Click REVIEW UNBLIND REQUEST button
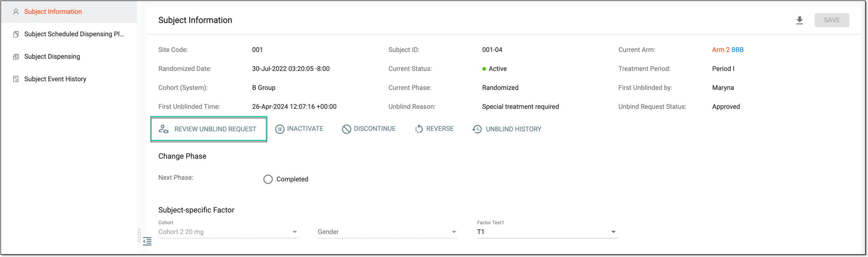 point(209,129)
